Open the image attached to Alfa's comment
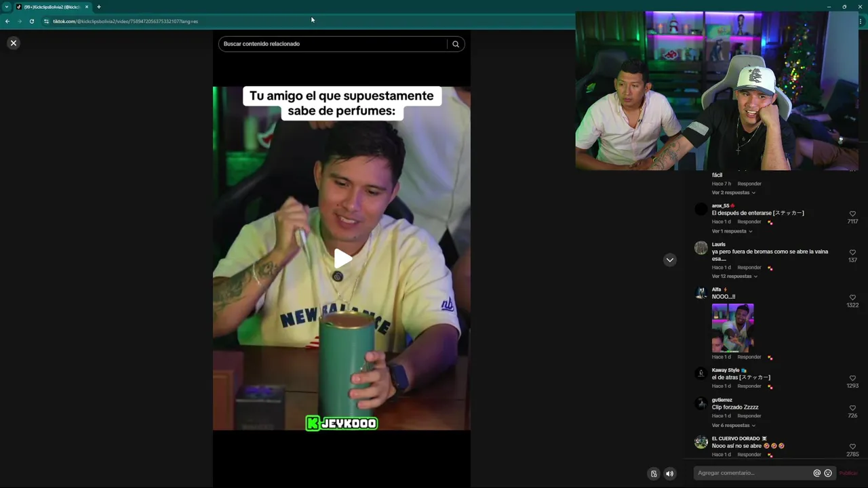This screenshot has width=868, height=488. (x=732, y=328)
